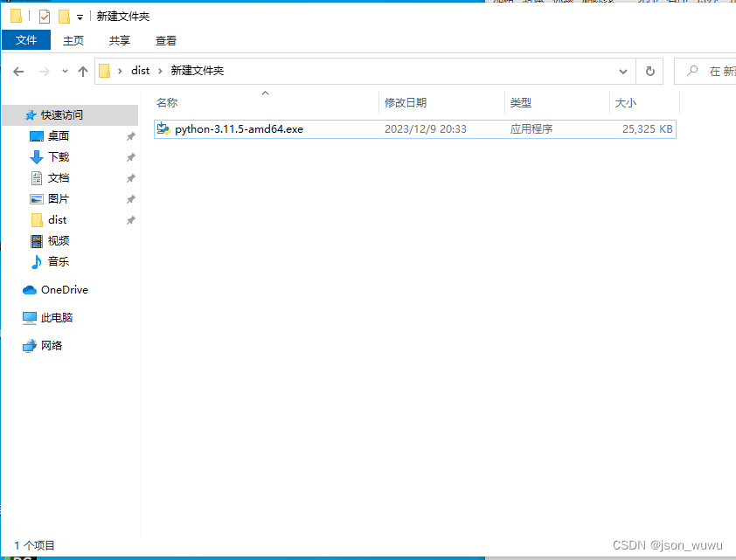Collapse the column header area via the chevron

(265, 93)
